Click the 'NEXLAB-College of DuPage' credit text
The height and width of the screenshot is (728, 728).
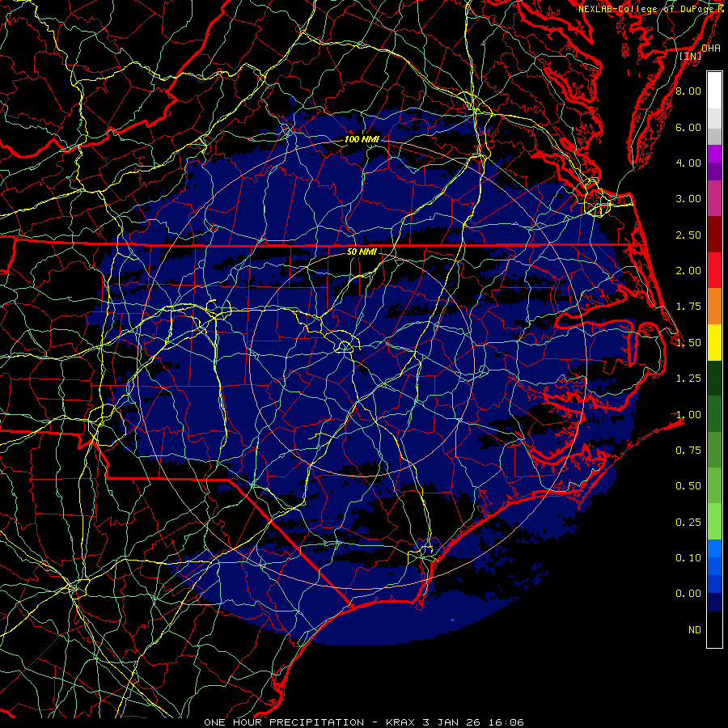[x=645, y=9]
